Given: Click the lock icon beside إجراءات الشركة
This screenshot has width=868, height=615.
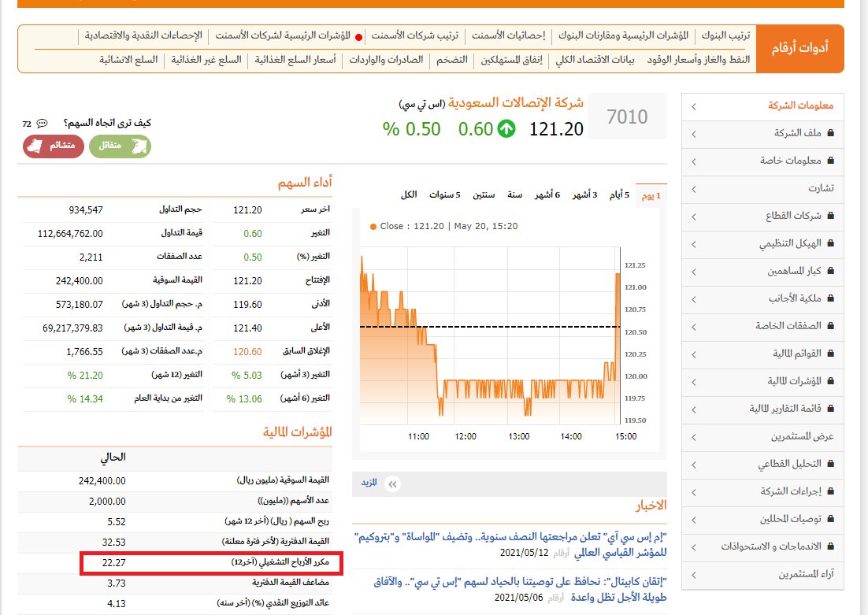Looking at the screenshot, I should 830,491.
